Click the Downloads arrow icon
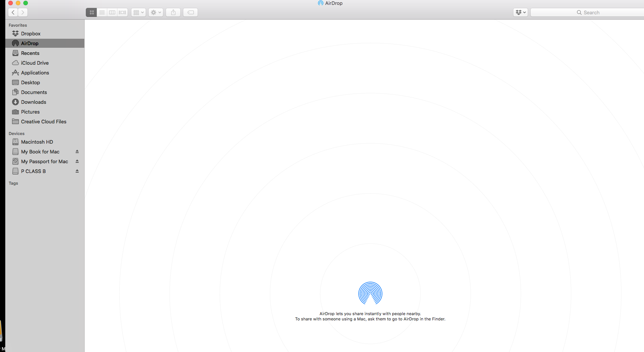644x352 pixels. click(x=15, y=102)
